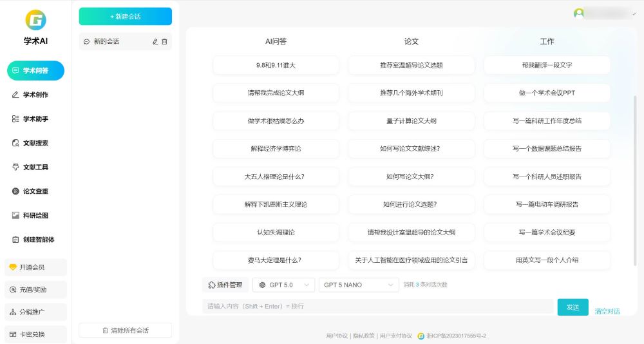Click the 新建会话 button
The height and width of the screenshot is (344, 644).
[x=125, y=16]
